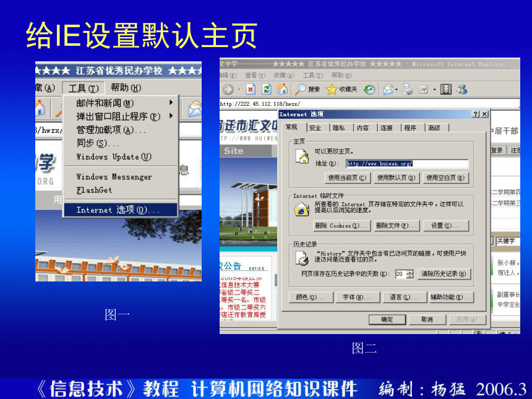Choose 管理加载项(A)... from the Tools menu
The height and width of the screenshot is (399, 532).
[121, 130]
